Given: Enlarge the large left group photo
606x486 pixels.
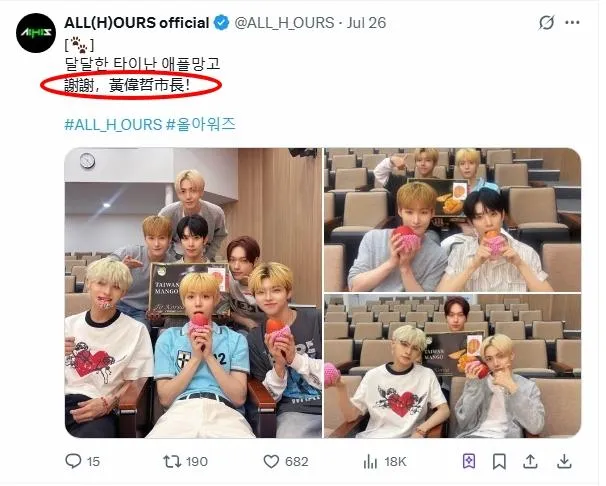Looking at the screenshot, I should tap(193, 292).
